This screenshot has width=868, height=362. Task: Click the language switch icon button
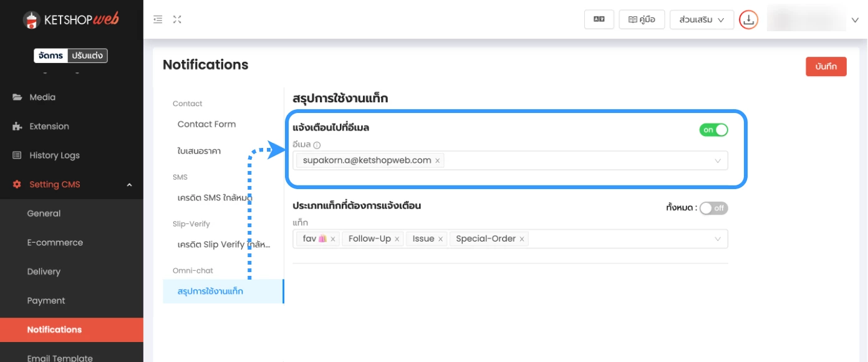coord(599,19)
